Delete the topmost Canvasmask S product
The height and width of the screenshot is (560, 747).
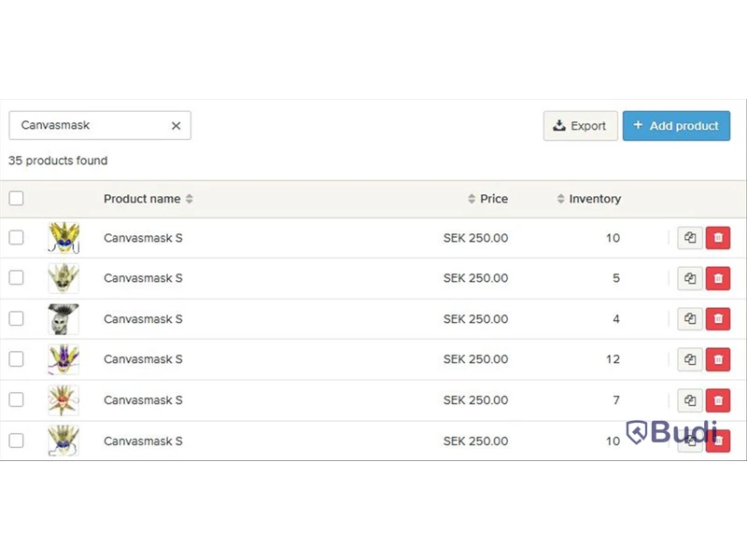(x=718, y=237)
